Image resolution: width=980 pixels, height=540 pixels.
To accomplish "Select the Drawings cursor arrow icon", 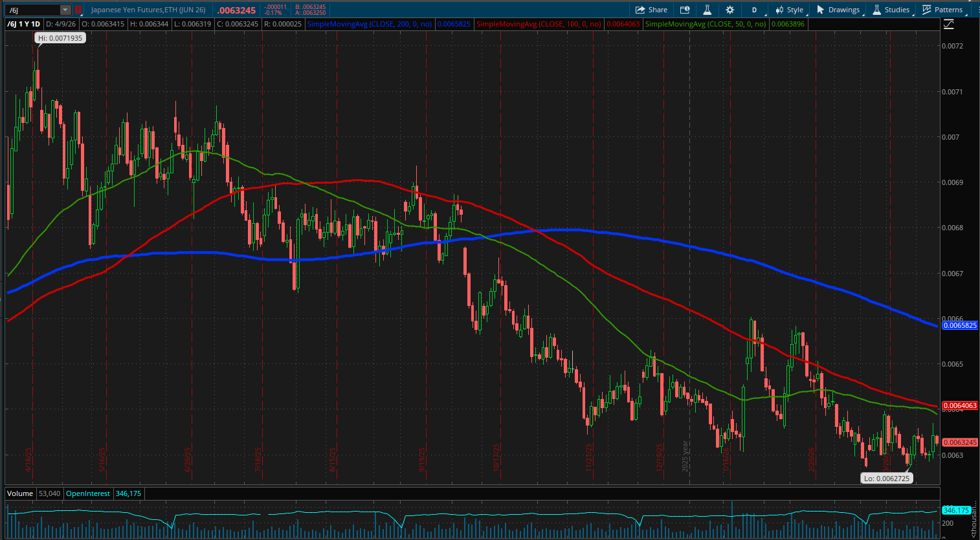I will coord(821,10).
